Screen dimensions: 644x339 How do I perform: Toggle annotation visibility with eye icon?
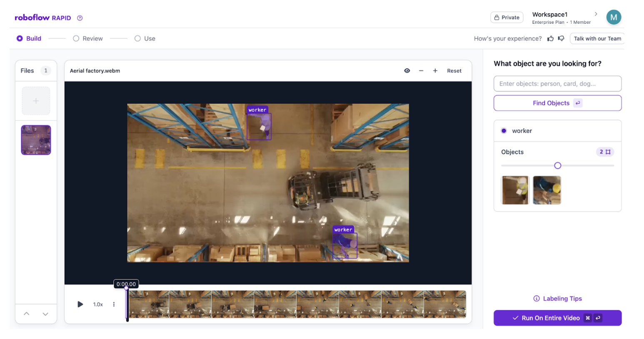pyautogui.click(x=407, y=71)
